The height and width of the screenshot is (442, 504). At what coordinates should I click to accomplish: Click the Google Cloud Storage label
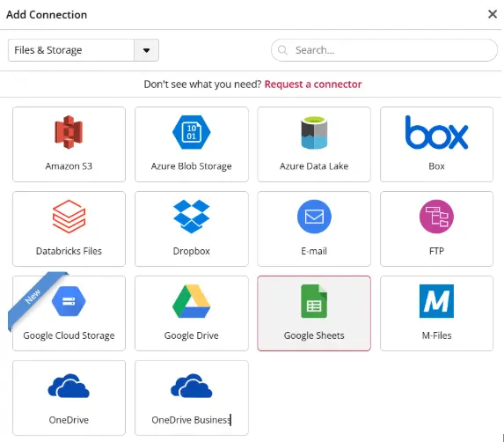coord(69,335)
